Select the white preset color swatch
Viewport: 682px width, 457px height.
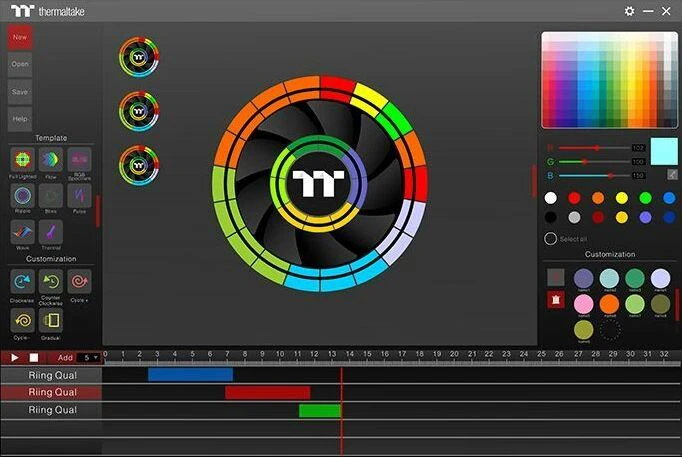coord(550,198)
